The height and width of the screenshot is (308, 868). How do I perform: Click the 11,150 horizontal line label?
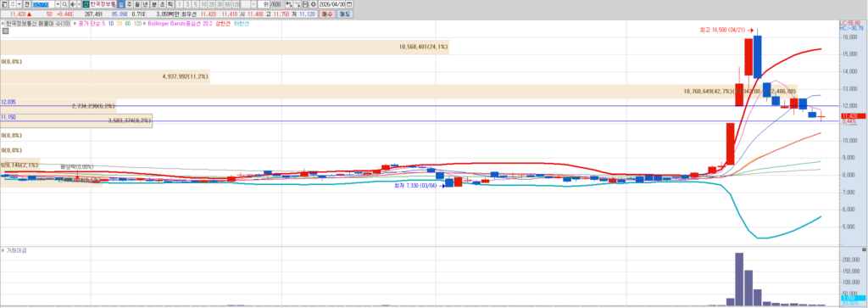click(8, 117)
